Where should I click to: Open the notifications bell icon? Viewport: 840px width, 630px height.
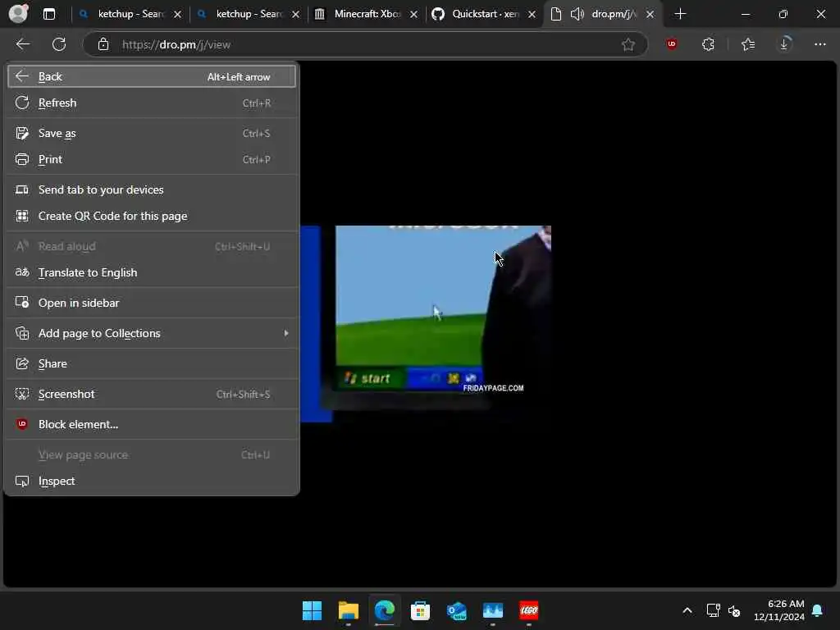point(818,610)
